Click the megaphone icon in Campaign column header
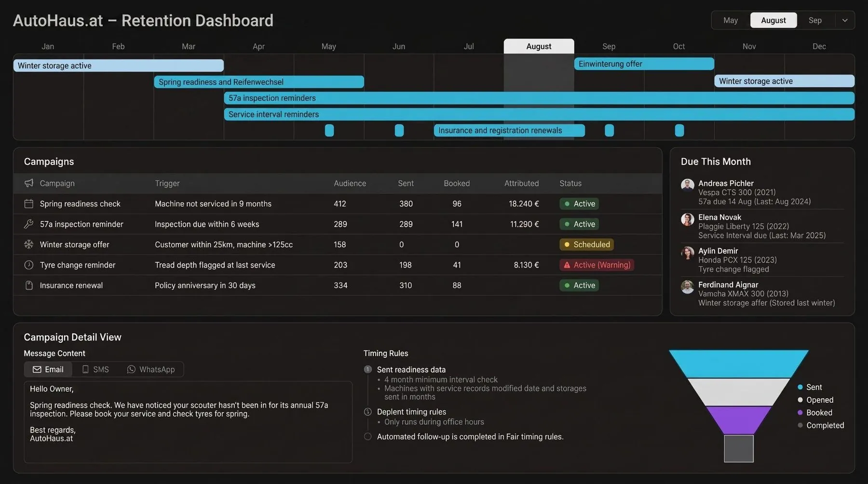The image size is (868, 484). click(29, 183)
